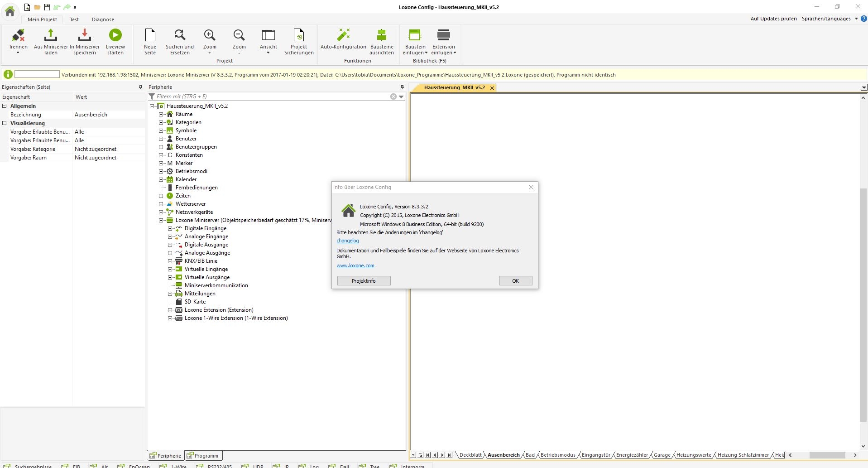Click the Zoom - magnifier icon
The width and height of the screenshot is (868, 468).
click(x=239, y=35)
